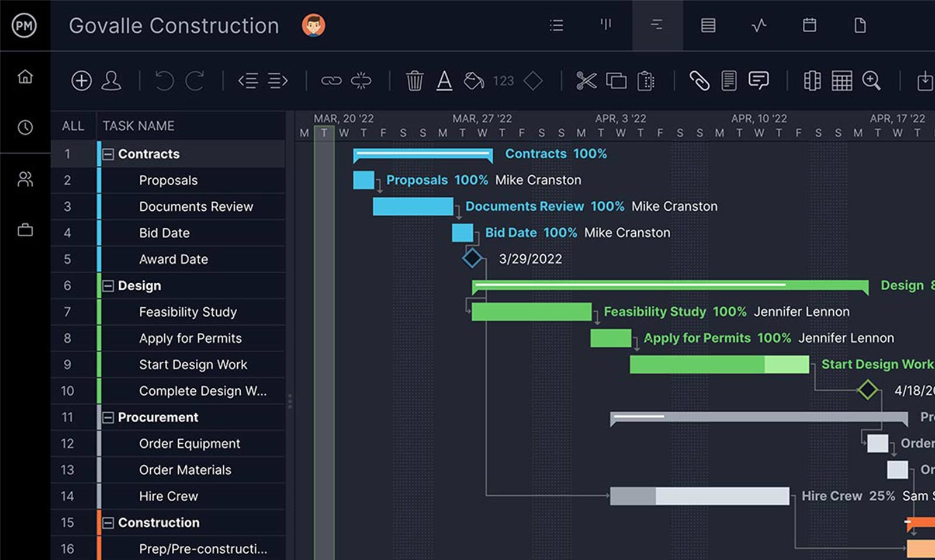Image resolution: width=935 pixels, height=560 pixels.
Task: Click the unlink tasks icon
Action: tap(362, 81)
